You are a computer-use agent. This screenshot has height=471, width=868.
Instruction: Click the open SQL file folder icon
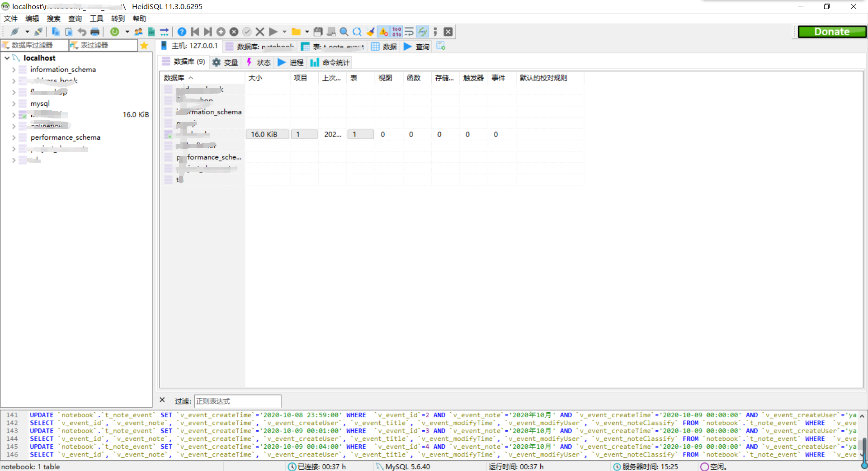click(x=296, y=32)
